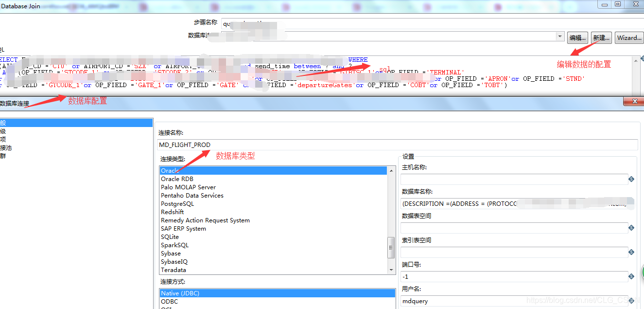Click connection type list scroll-down arrow
The image size is (644, 309).
coord(391,270)
